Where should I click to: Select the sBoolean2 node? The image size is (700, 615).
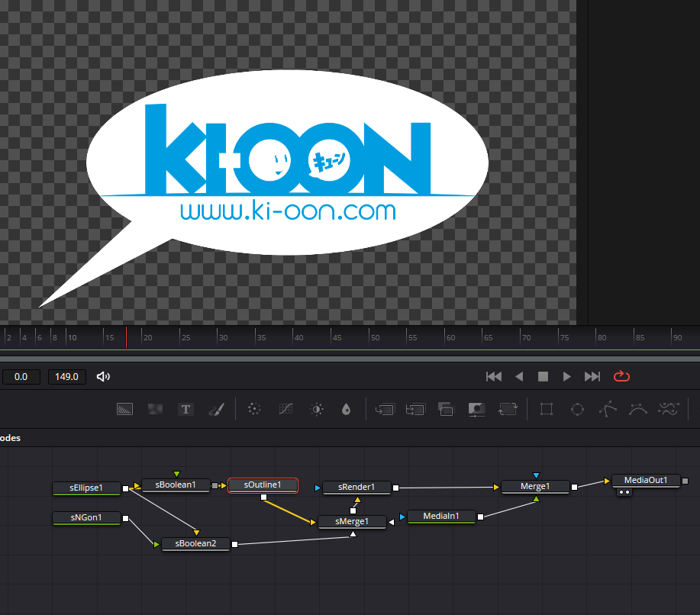click(195, 543)
